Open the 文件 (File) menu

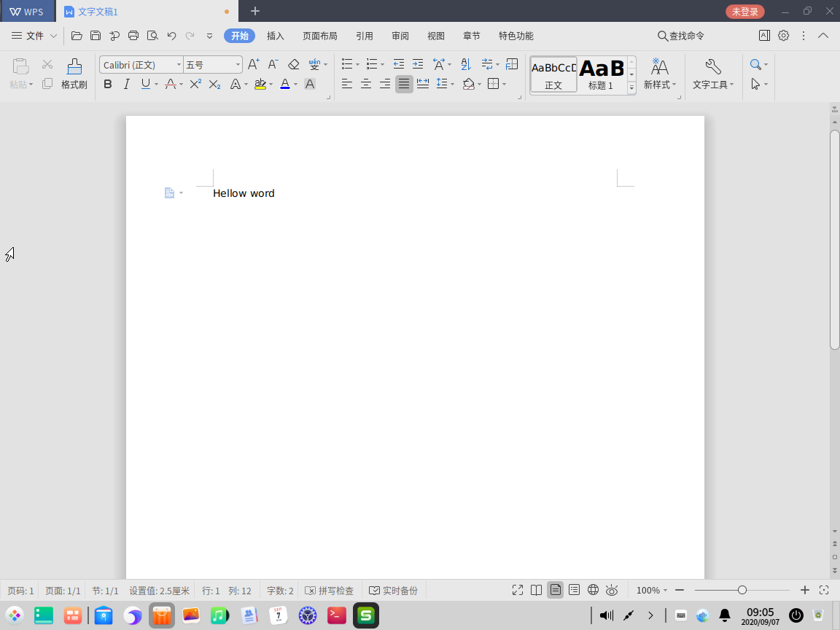point(34,36)
